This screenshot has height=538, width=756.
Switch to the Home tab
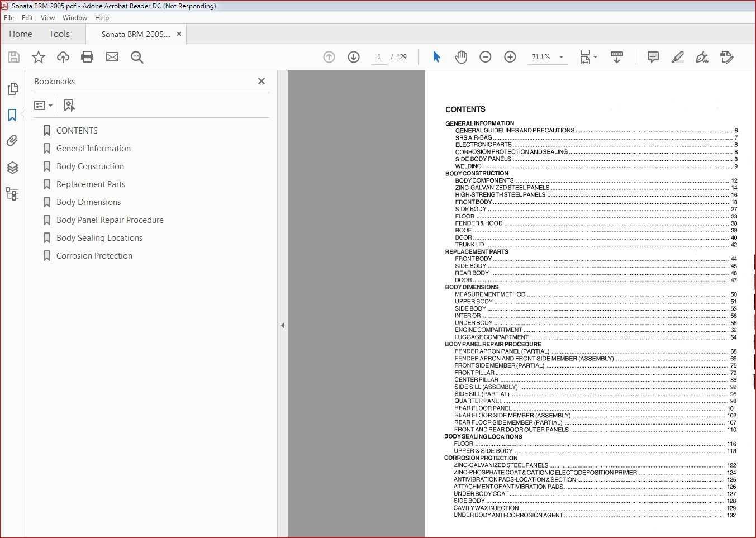(x=21, y=34)
